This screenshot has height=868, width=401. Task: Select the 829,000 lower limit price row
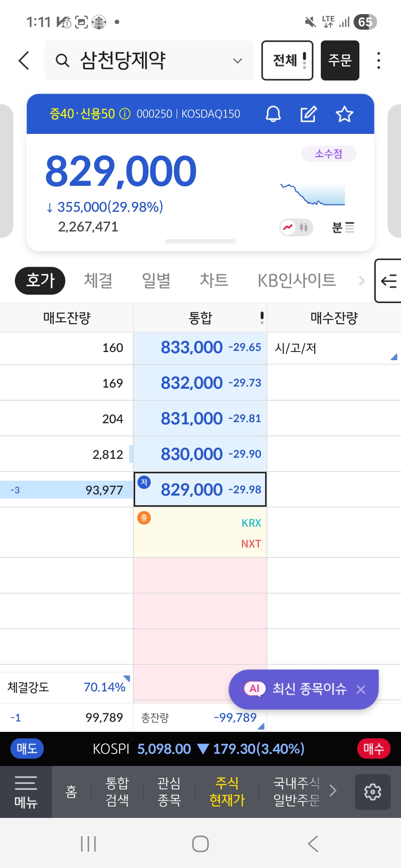coord(200,489)
